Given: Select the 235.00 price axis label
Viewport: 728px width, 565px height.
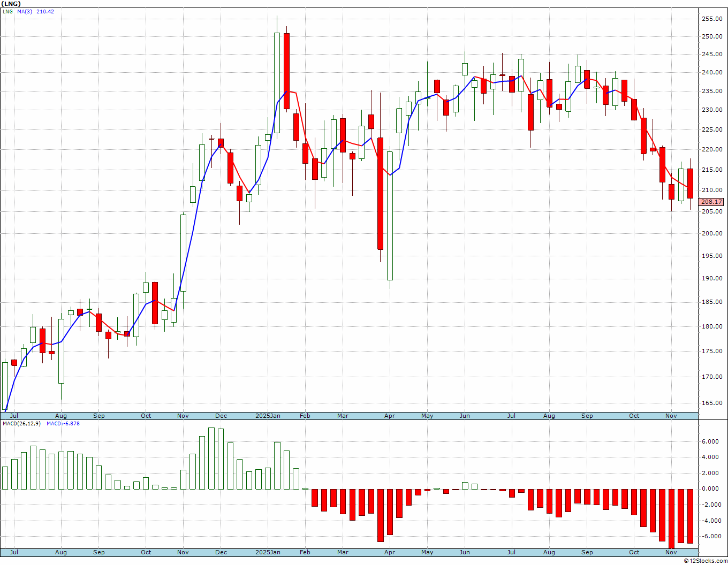Looking at the screenshot, I should (711, 91).
